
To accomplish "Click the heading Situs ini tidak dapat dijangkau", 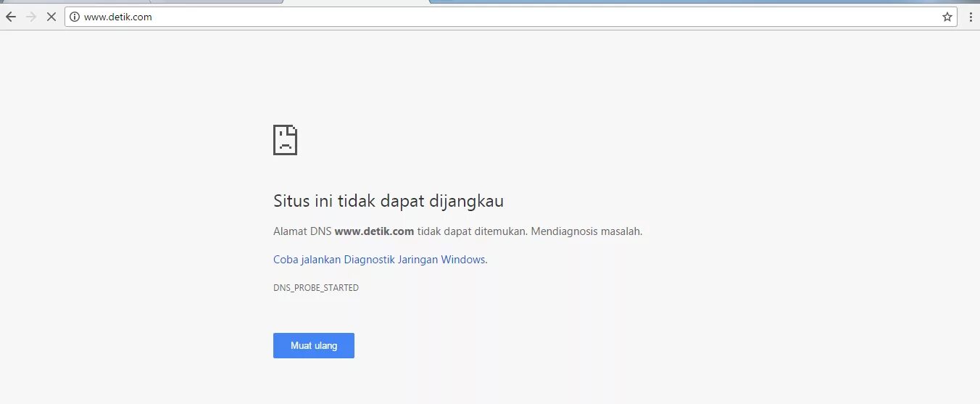I will click(388, 201).
